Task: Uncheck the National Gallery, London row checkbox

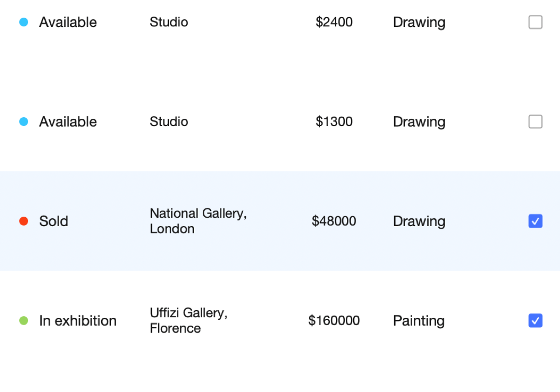Action: click(535, 221)
